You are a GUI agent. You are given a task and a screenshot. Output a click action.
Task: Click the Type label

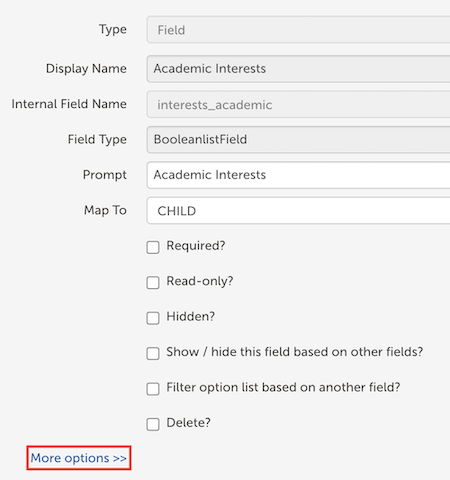point(113,29)
